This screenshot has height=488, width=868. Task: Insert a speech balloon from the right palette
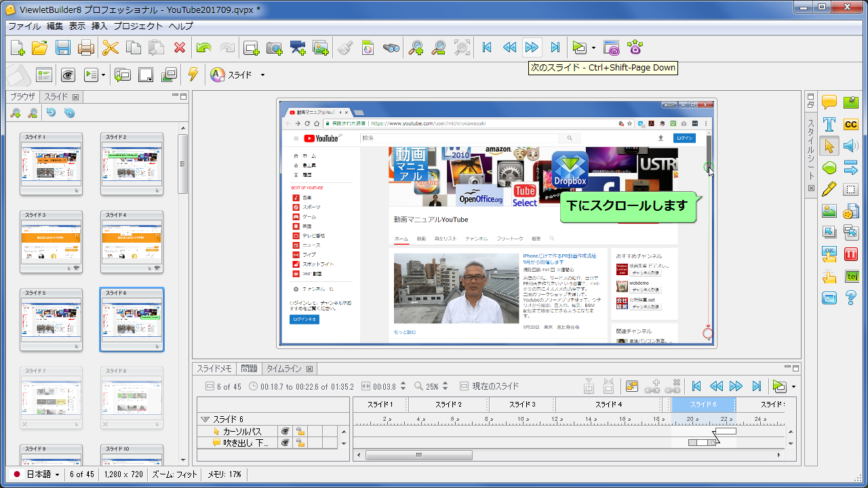829,102
